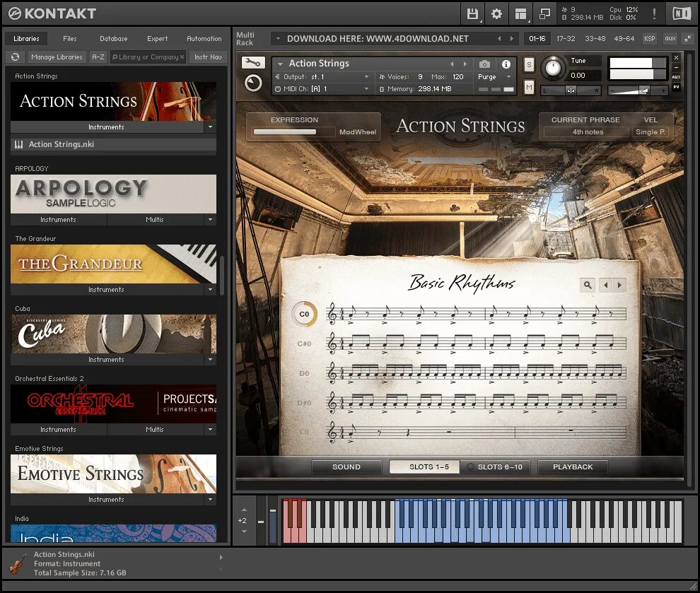Refresh the libraries list

tap(15, 57)
